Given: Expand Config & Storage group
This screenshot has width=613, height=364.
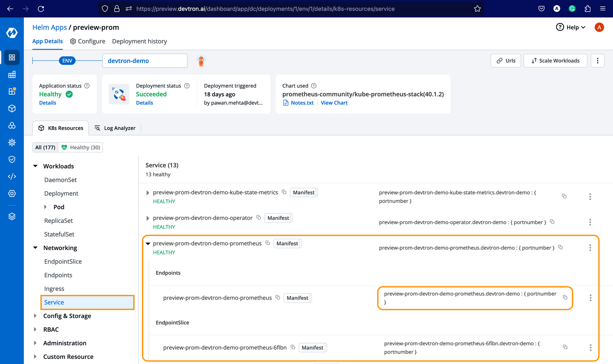Looking at the screenshot, I should pyautogui.click(x=35, y=316).
